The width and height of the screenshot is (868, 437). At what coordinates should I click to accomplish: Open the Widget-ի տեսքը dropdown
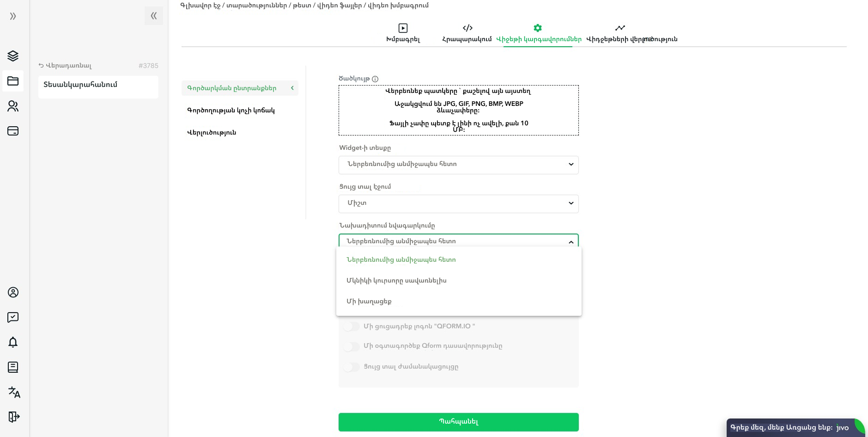point(458,165)
